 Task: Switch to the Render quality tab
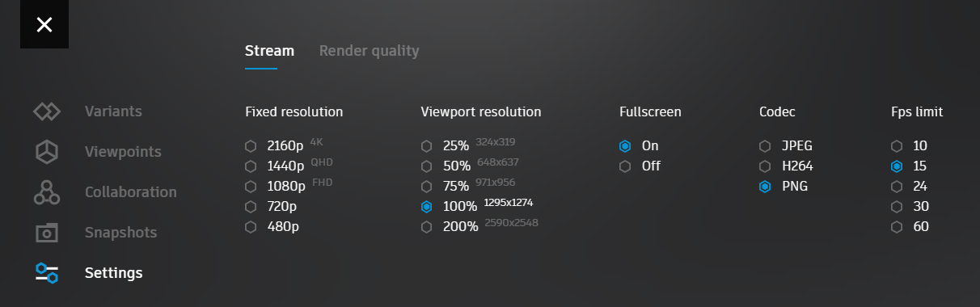(369, 51)
